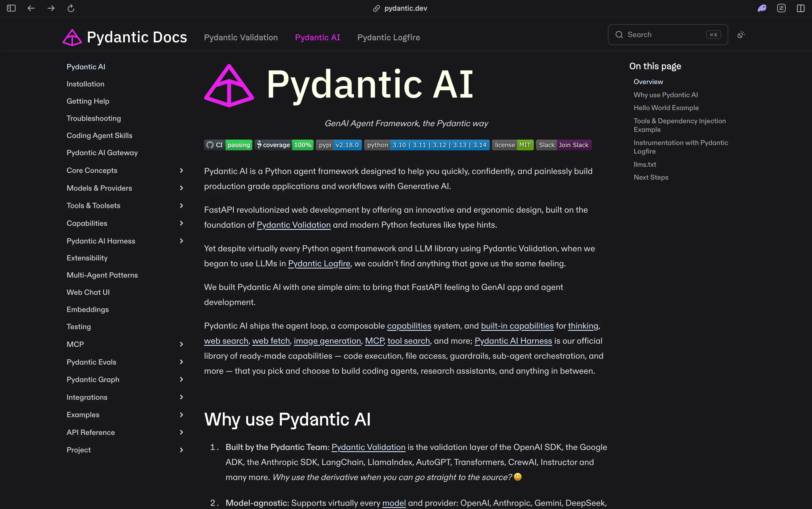Follow the image generation link

click(x=327, y=341)
